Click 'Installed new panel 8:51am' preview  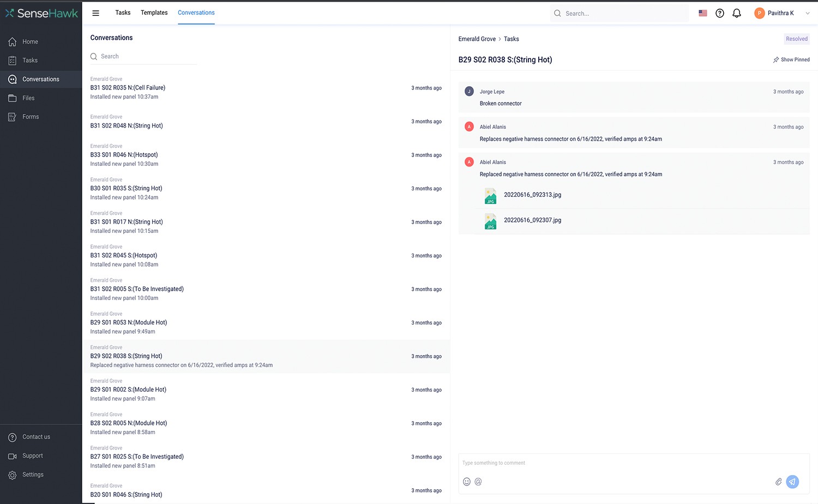(x=123, y=466)
